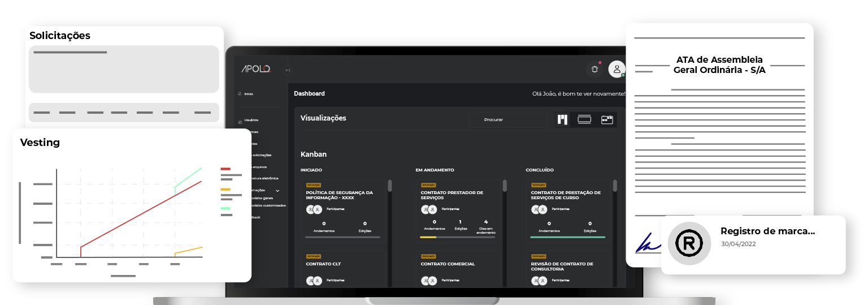The width and height of the screenshot is (868, 305).
Task: Click the Em Andamento yellow progress bar
Action: (428, 237)
